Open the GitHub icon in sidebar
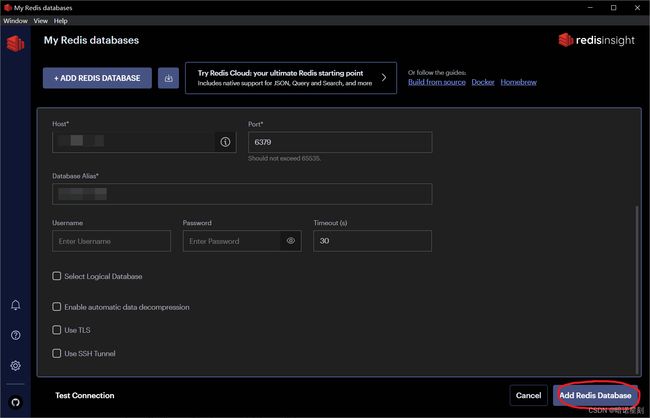Screen dimensions: 650x418 coord(15,402)
